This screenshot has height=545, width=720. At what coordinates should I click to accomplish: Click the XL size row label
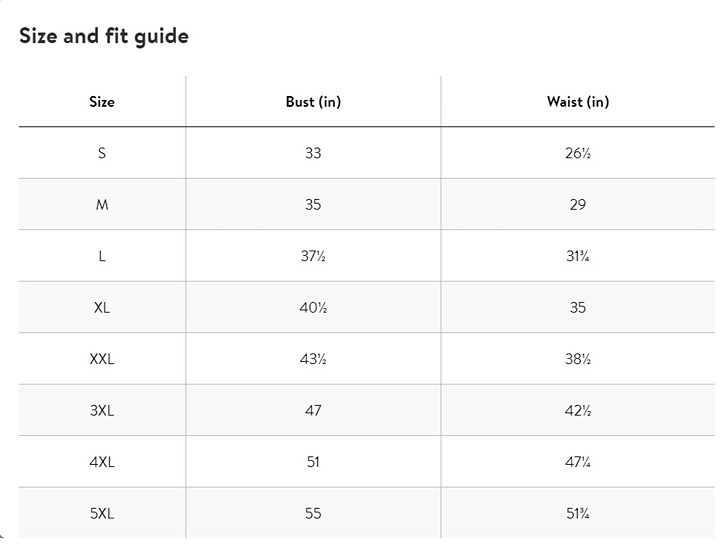click(x=102, y=307)
